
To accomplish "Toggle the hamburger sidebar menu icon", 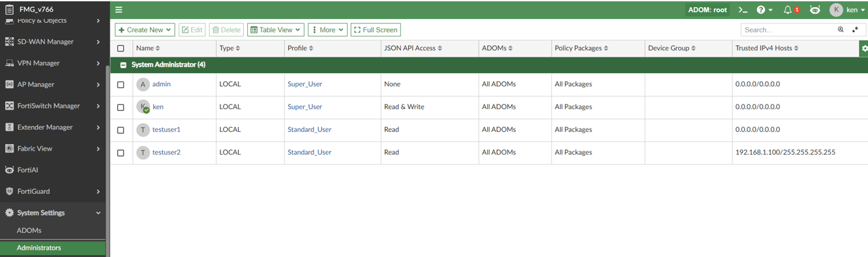I will pos(119,10).
